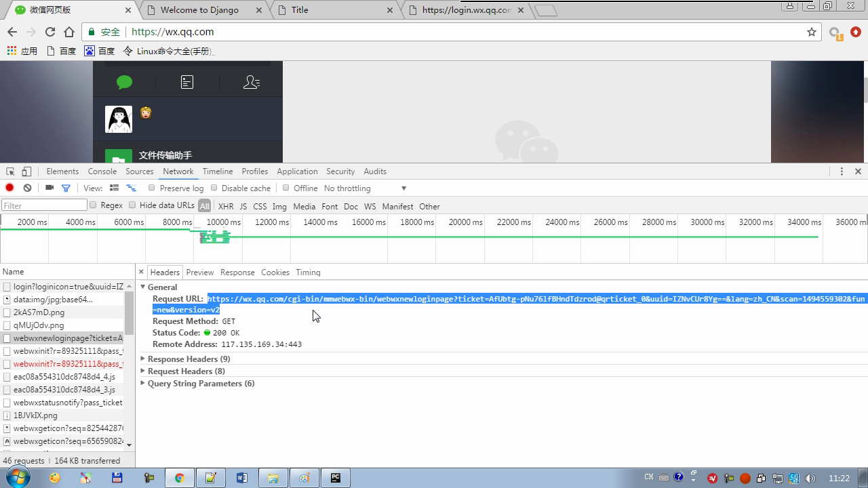
Task: Open the Linux命令大全 bookmark
Action: pos(169,51)
